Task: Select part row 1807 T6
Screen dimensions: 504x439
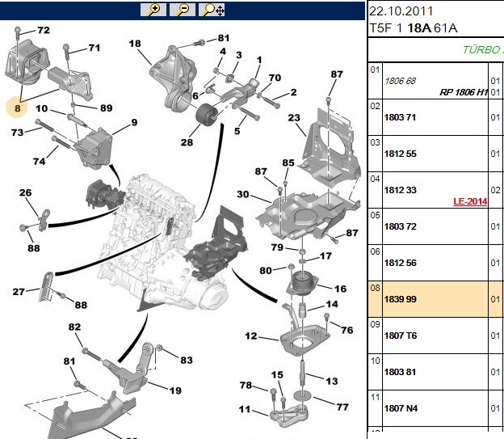Action: [x=436, y=336]
